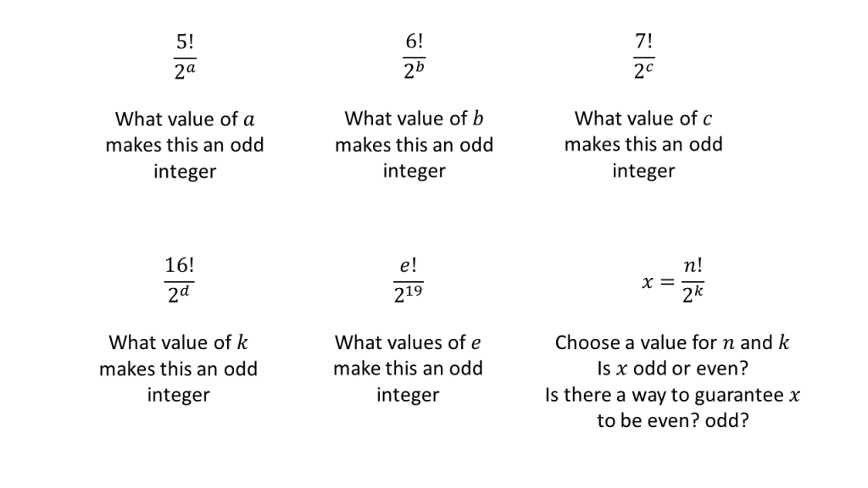Viewport: 868px width, 488px height.
Task: Select the text 'What value of k'
Action: coord(179,343)
